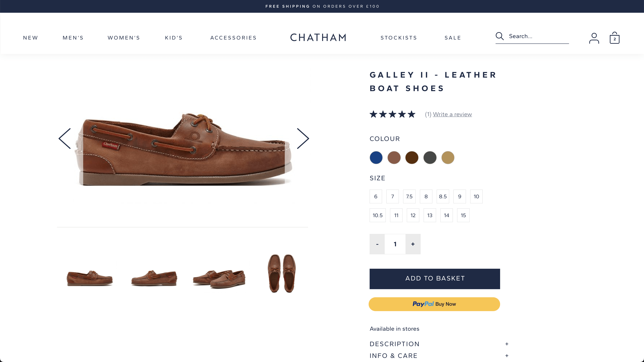Open the Accessories menu
Viewport: 644px width, 362px height.
[233, 38]
